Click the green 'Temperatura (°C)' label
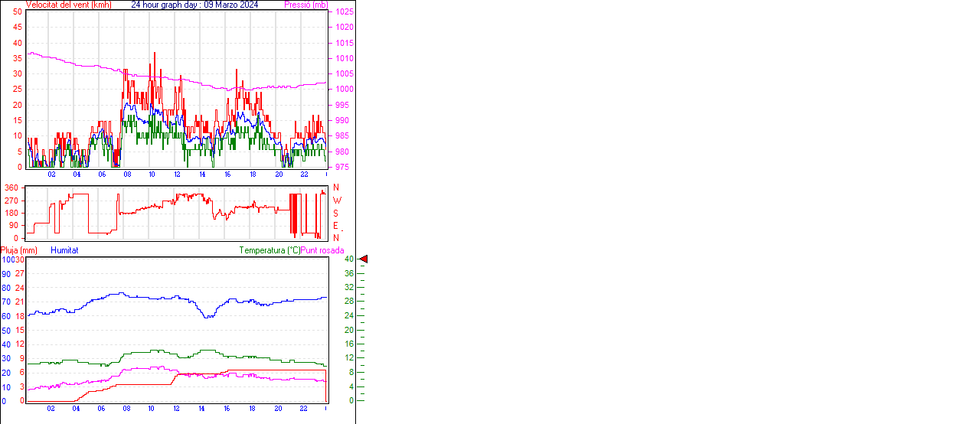Image resolution: width=980 pixels, height=424 pixels. pos(269,250)
